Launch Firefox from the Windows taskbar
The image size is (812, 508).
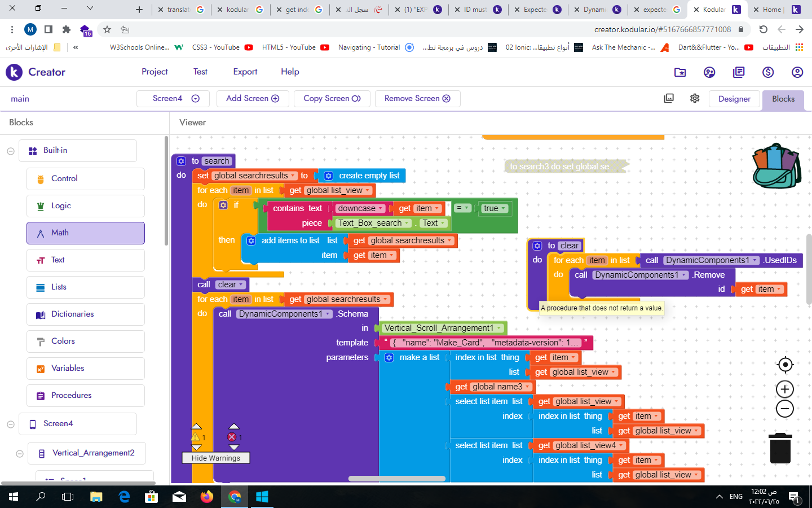pyautogui.click(x=206, y=497)
